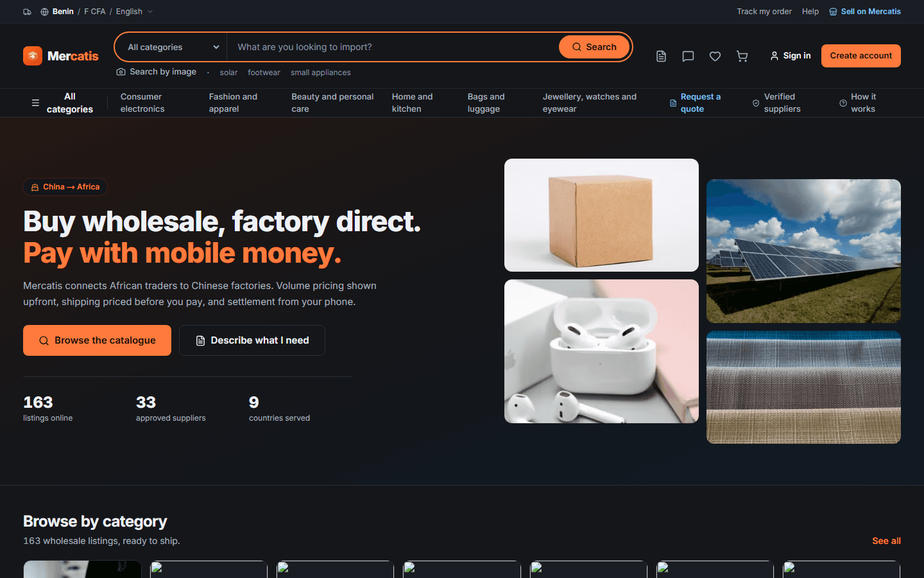The width and height of the screenshot is (924, 578).
Task: Click the 9 countries served stat
Action: [x=279, y=408]
